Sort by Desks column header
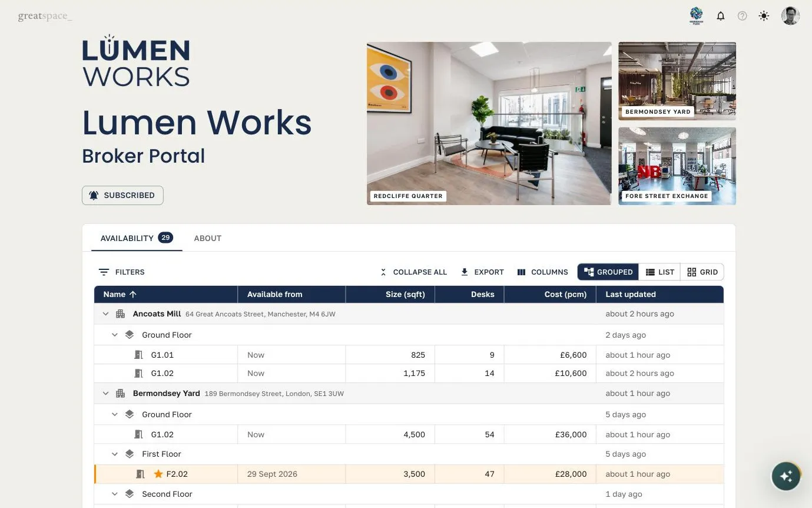812x508 pixels. [470, 294]
